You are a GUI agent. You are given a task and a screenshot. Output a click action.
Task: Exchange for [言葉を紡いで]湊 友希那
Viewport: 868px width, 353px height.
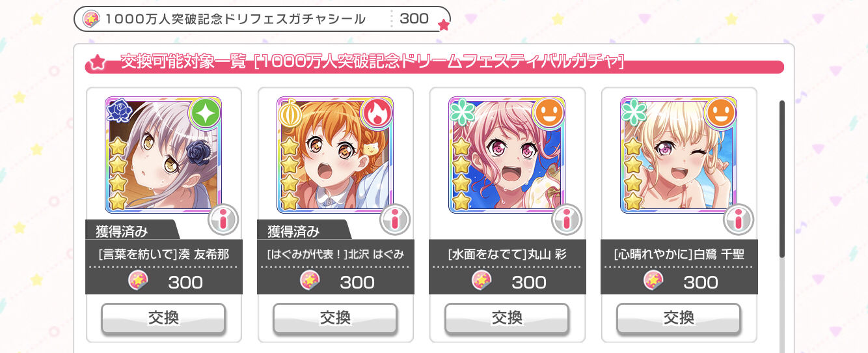[163, 318]
